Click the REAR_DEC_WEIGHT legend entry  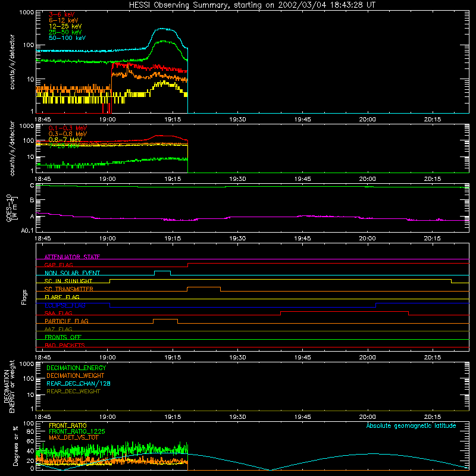click(73, 392)
